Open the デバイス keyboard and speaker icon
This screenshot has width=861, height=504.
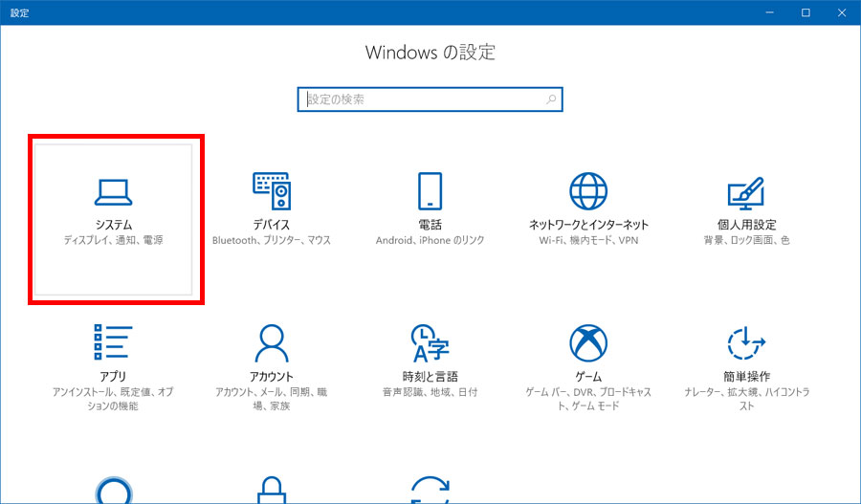[272, 190]
